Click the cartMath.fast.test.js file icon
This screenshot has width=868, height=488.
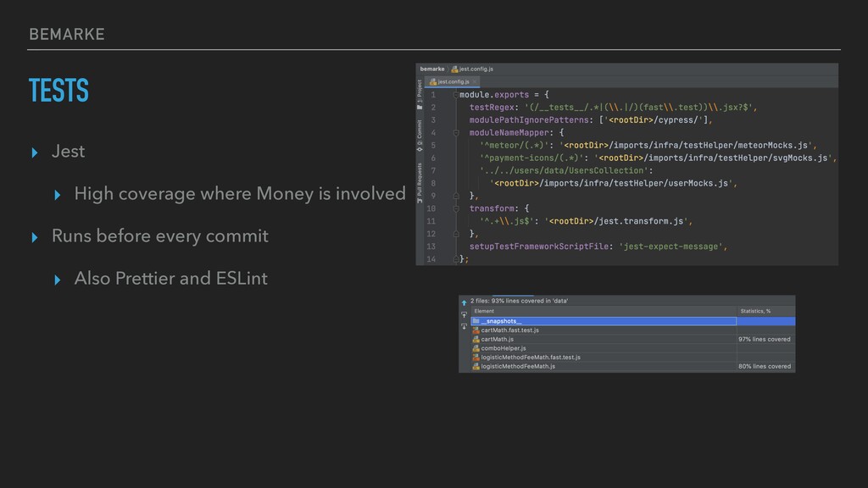pos(476,330)
